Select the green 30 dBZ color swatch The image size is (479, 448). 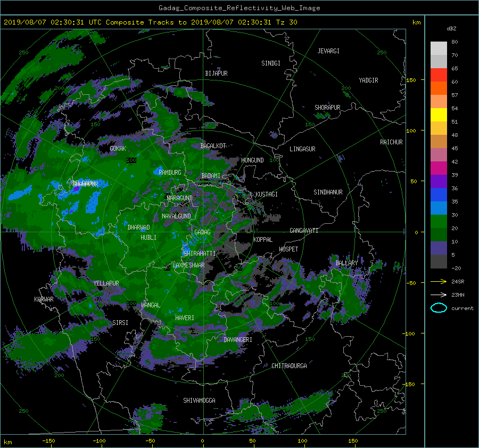pyautogui.click(x=439, y=221)
